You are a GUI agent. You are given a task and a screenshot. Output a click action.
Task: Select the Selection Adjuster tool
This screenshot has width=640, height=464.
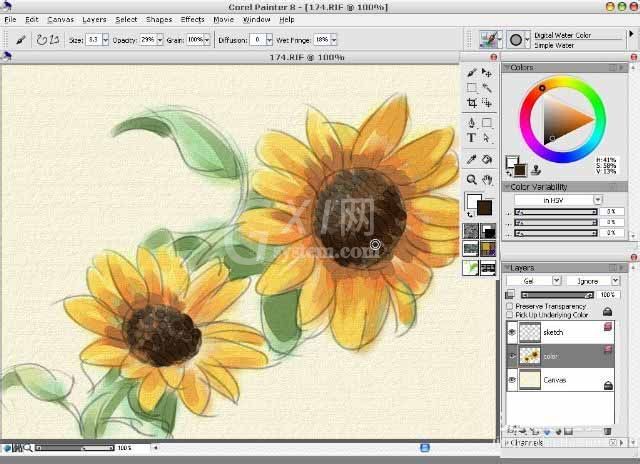[x=487, y=103]
